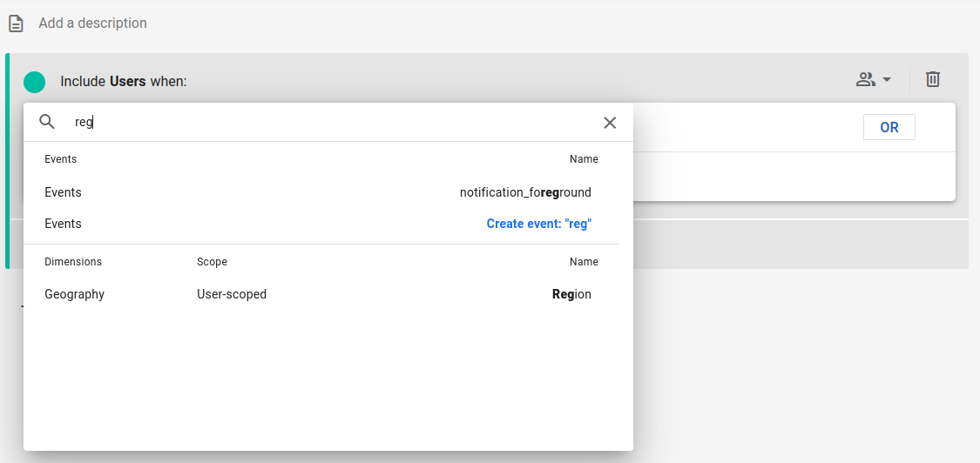Expand the condition scoping dropdown arrow
Viewport: 980px width, 463px height.
[x=887, y=80]
